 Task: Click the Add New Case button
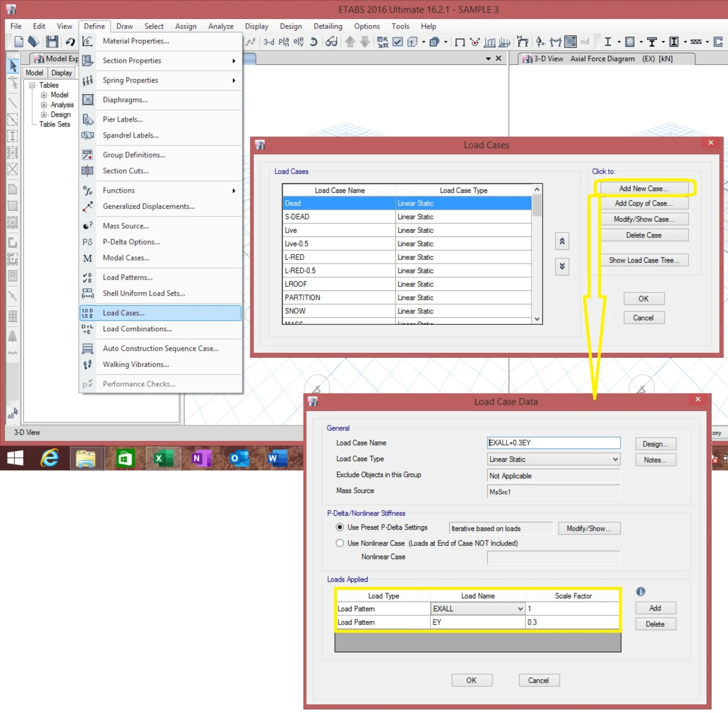click(643, 188)
